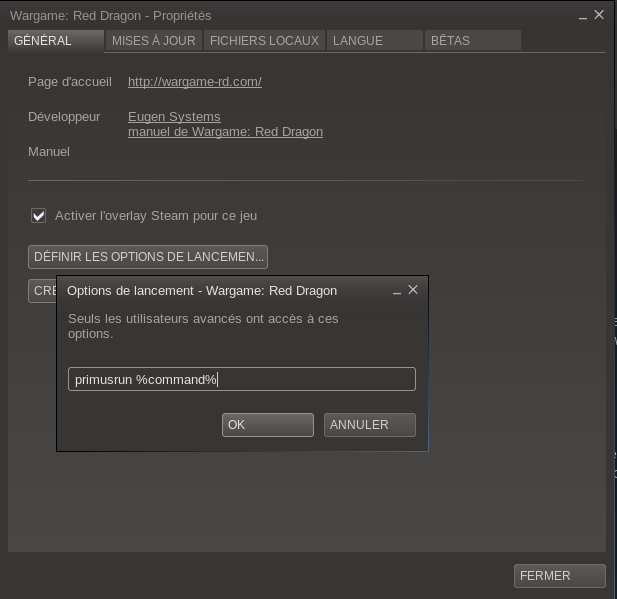Open the FICHIERS LOCAUX tab

(x=264, y=41)
